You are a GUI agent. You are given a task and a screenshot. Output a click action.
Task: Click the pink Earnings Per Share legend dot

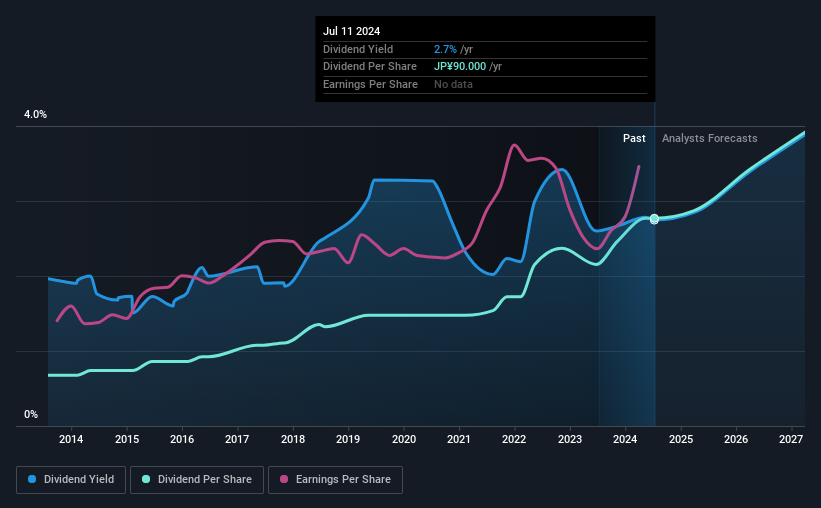pyautogui.click(x=284, y=479)
